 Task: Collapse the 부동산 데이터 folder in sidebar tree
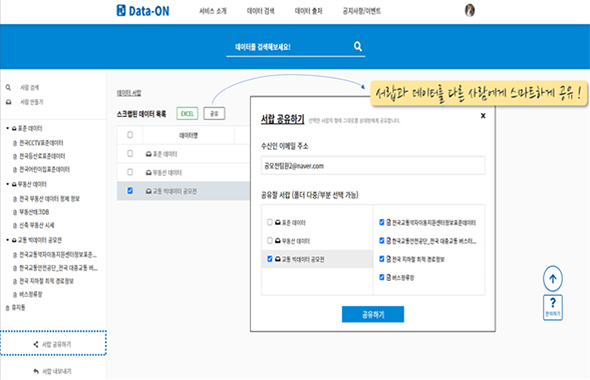click(x=8, y=184)
